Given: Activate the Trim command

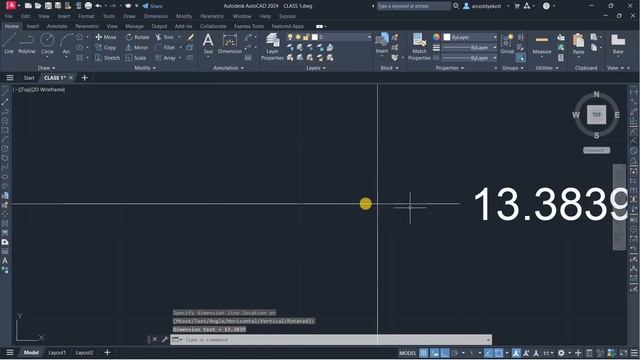Looking at the screenshot, I should pyautogui.click(x=164, y=37).
